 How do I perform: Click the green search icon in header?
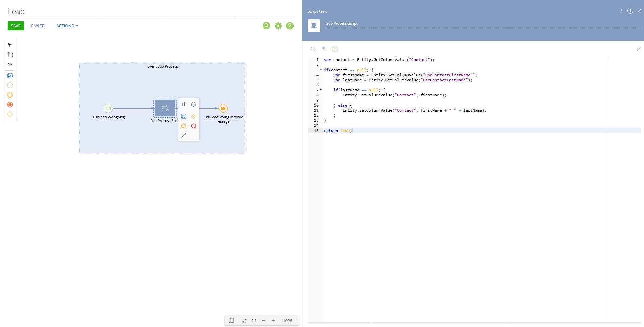(x=266, y=26)
